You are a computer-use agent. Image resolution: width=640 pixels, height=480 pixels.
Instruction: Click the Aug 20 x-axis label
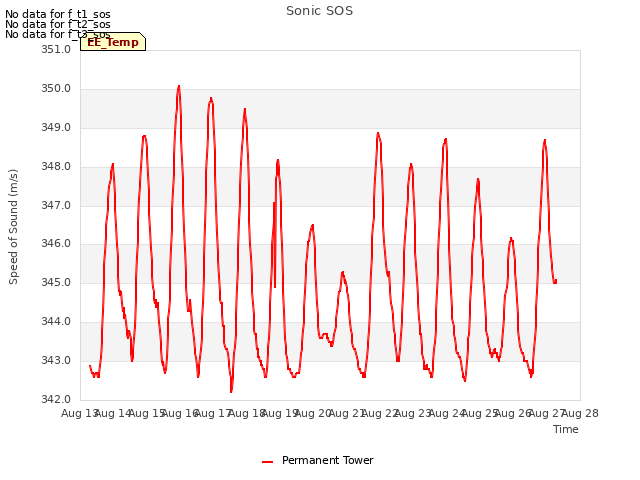click(313, 413)
